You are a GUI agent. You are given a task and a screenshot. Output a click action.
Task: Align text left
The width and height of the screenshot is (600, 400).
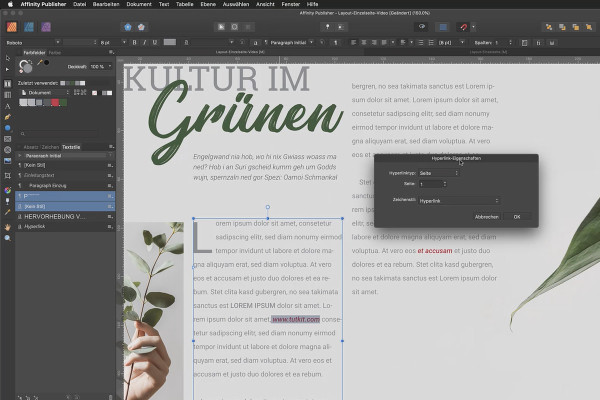[x=353, y=42]
